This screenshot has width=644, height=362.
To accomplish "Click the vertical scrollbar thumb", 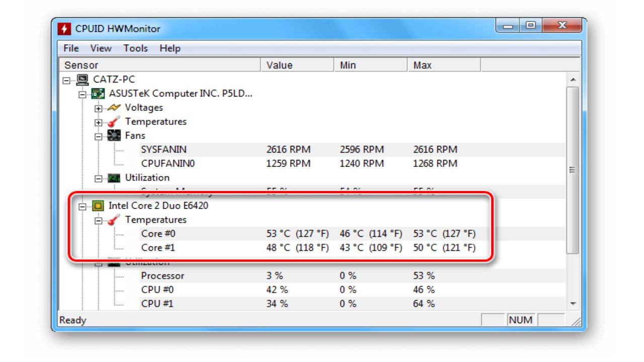I will pos(573,170).
